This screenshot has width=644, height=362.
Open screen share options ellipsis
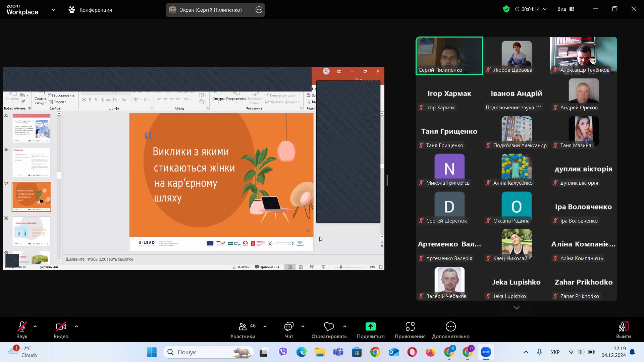click(259, 10)
